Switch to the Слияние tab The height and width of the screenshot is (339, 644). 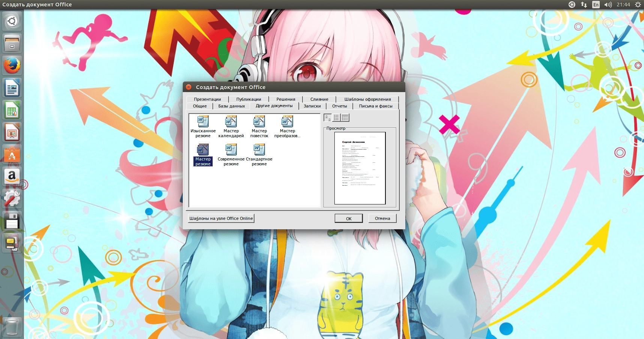pyautogui.click(x=319, y=99)
